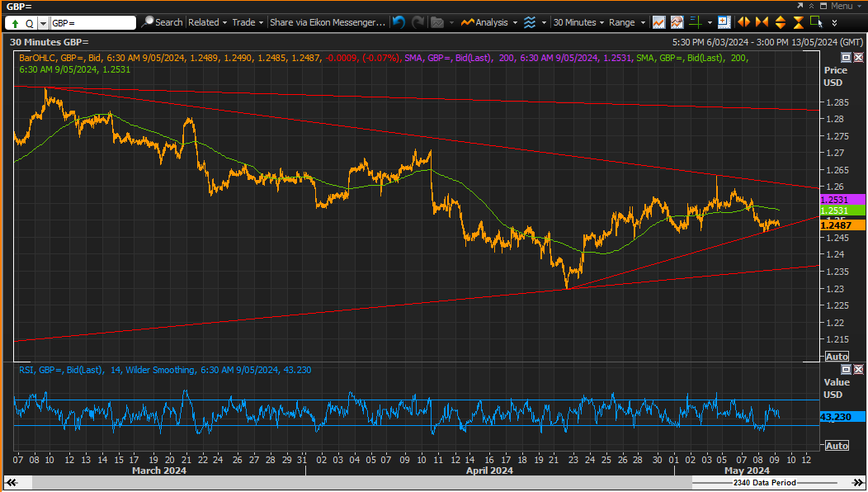This screenshot has height=492, width=868.
Task: Click the vertical compress hourglass icon
Action: click(798, 22)
